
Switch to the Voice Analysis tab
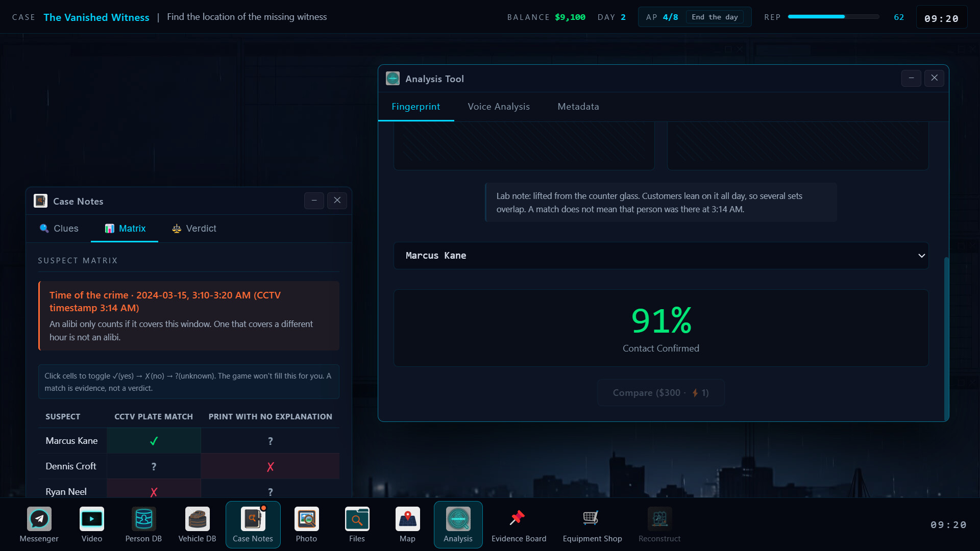tap(499, 107)
